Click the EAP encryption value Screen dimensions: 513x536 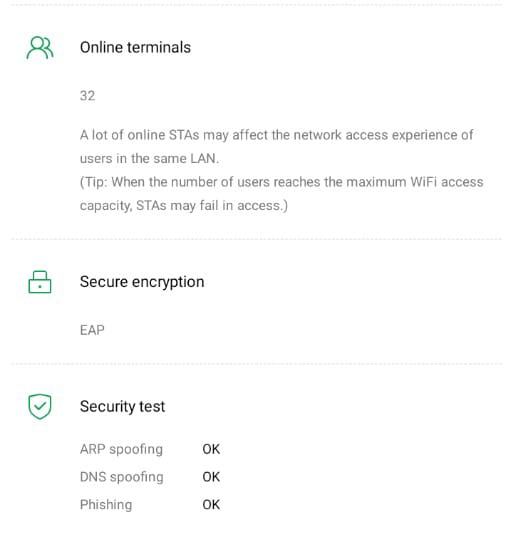92,330
